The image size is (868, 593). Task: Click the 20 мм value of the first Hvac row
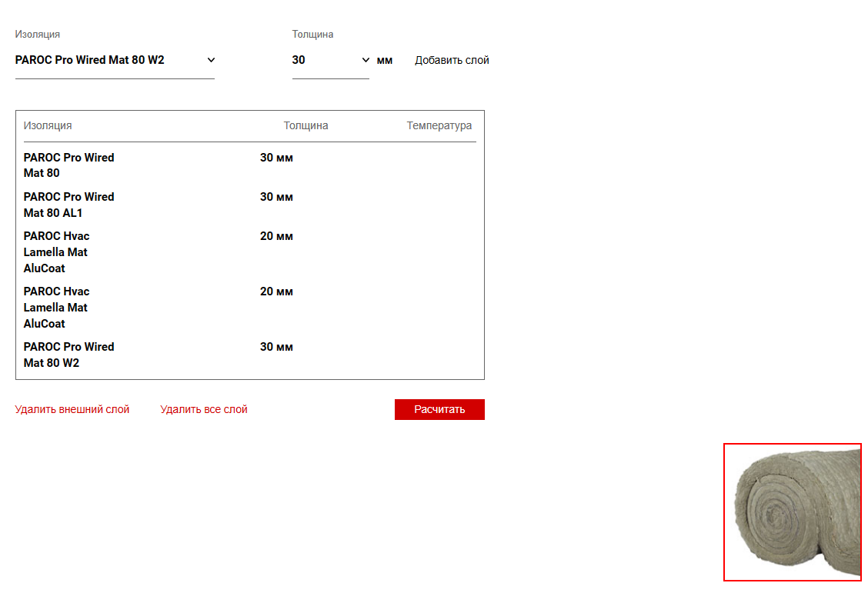[276, 236]
